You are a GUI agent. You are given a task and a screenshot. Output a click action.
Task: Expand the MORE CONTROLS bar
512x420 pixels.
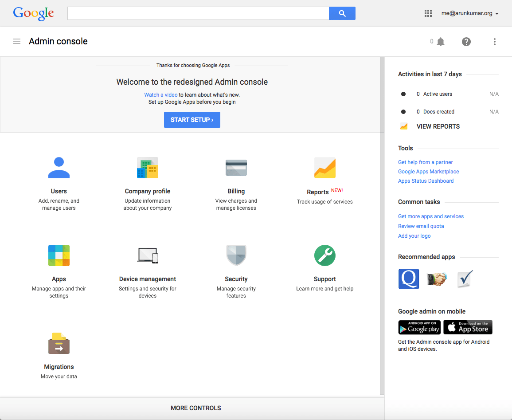point(192,408)
